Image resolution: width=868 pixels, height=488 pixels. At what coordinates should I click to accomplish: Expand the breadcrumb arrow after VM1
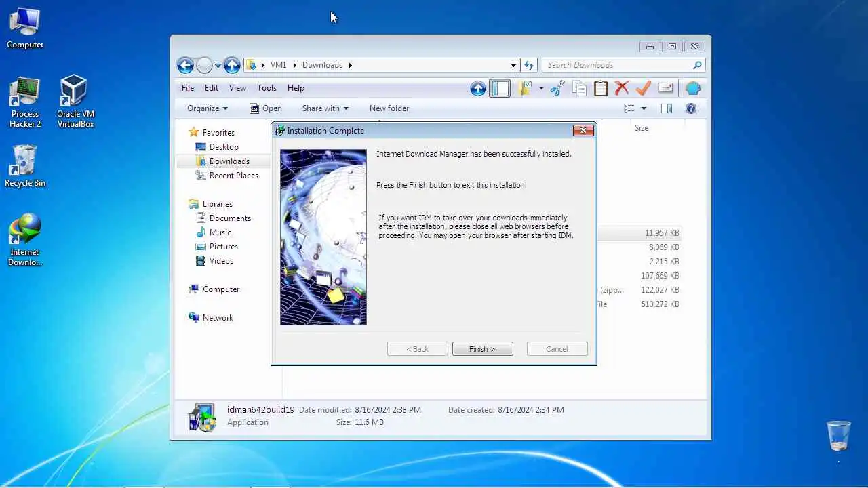pyautogui.click(x=294, y=65)
